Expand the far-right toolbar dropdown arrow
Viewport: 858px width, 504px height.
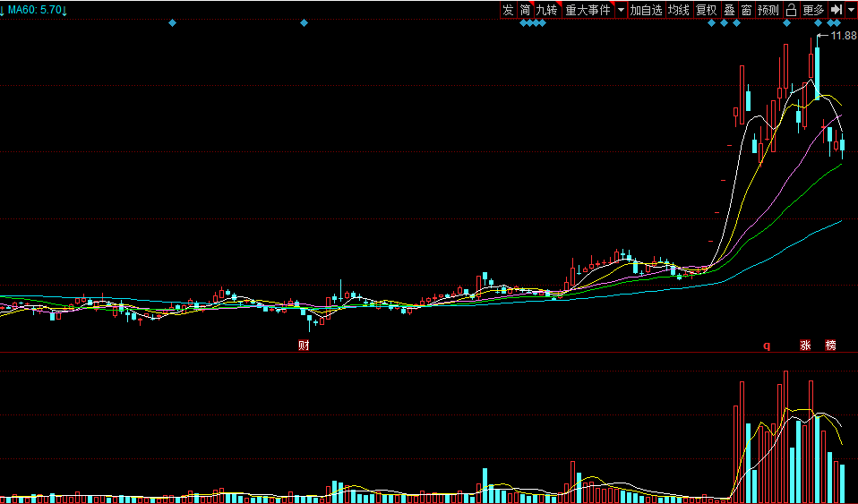[851, 10]
